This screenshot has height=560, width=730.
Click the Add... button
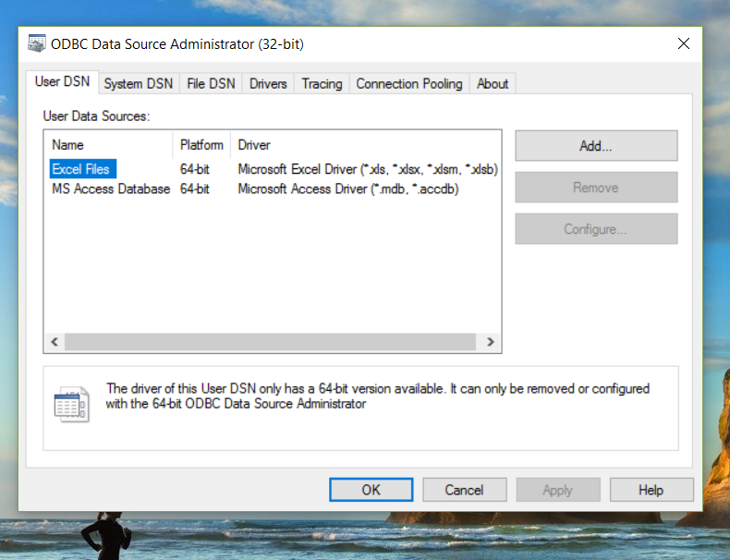pyautogui.click(x=596, y=146)
